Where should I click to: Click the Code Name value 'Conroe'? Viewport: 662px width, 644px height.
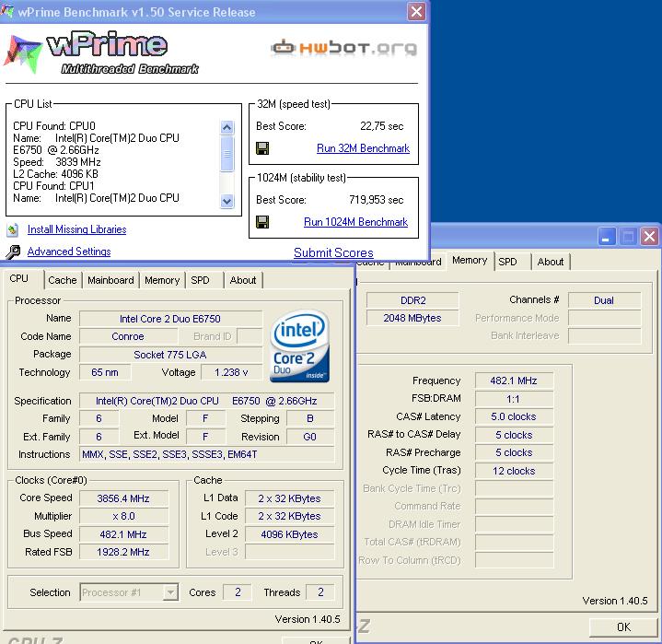pos(128,337)
